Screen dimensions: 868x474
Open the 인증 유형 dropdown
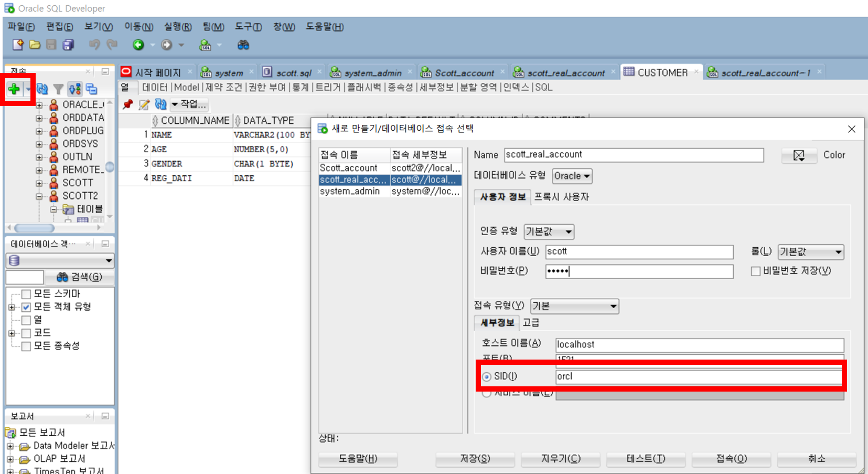[x=549, y=231]
